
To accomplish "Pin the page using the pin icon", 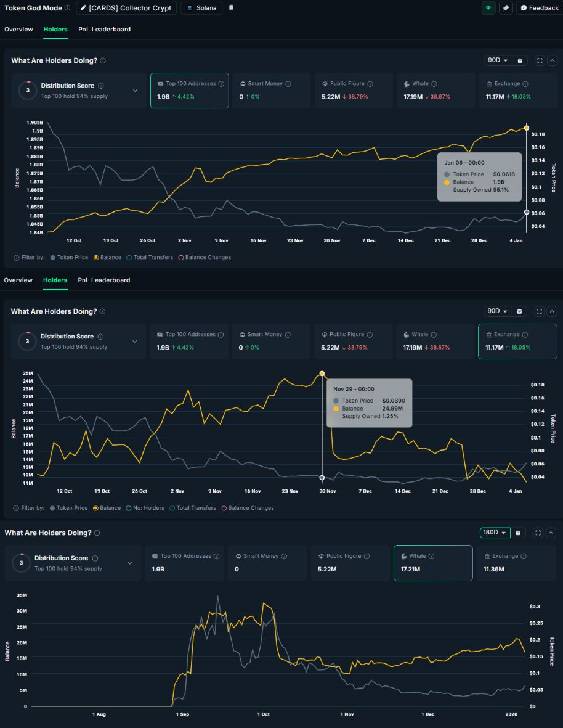I will coord(506,8).
